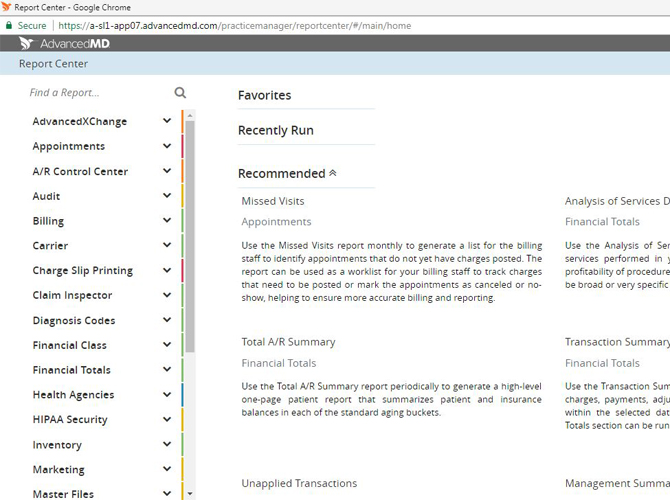Screen dimensions: 670x500
Task: Open the Missed Visits report
Action: (273, 202)
